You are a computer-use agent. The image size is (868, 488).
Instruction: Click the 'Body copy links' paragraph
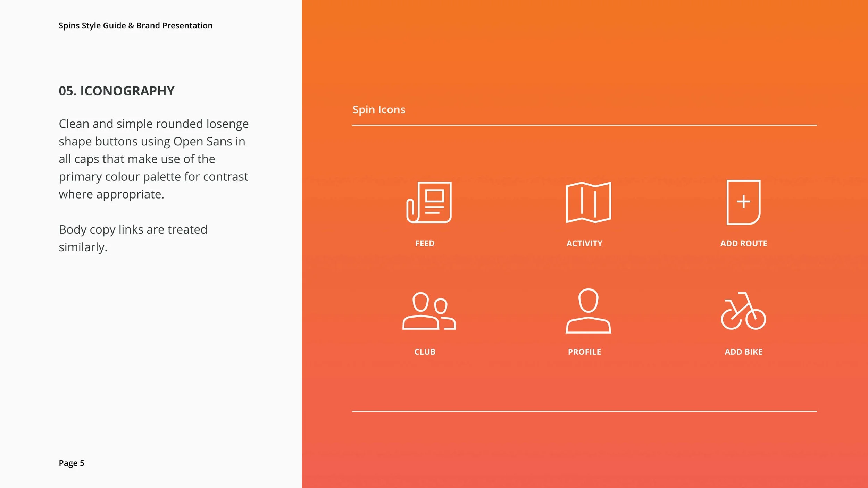(133, 238)
